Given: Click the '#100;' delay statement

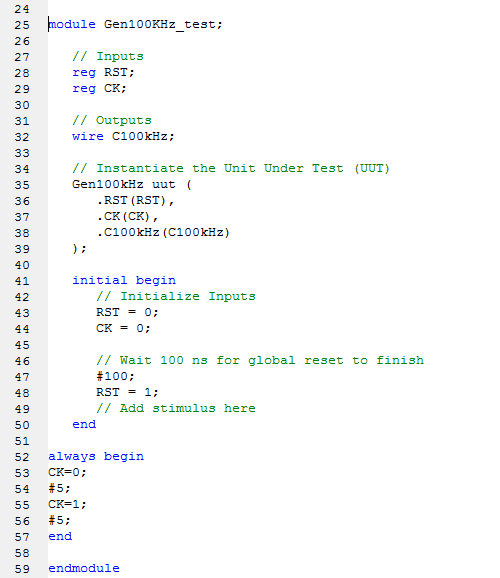Looking at the screenshot, I should pos(115,376).
